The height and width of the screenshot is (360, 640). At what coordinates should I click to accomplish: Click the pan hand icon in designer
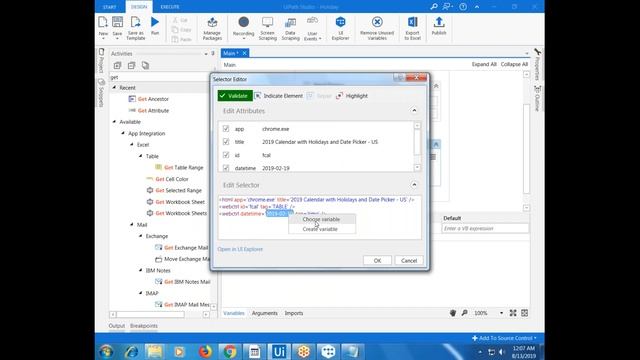pos(453,313)
